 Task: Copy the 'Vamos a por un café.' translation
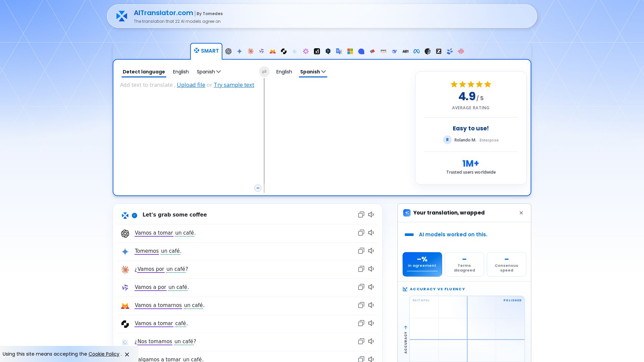click(x=361, y=287)
